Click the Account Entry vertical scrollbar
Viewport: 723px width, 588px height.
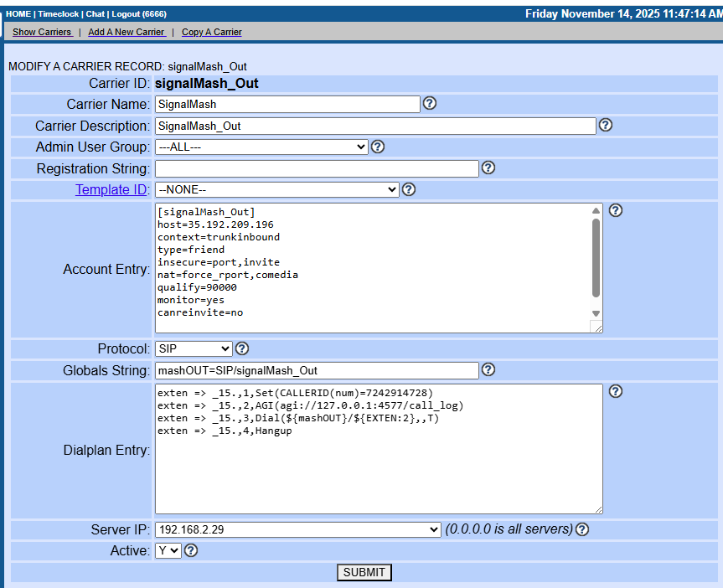click(596, 258)
